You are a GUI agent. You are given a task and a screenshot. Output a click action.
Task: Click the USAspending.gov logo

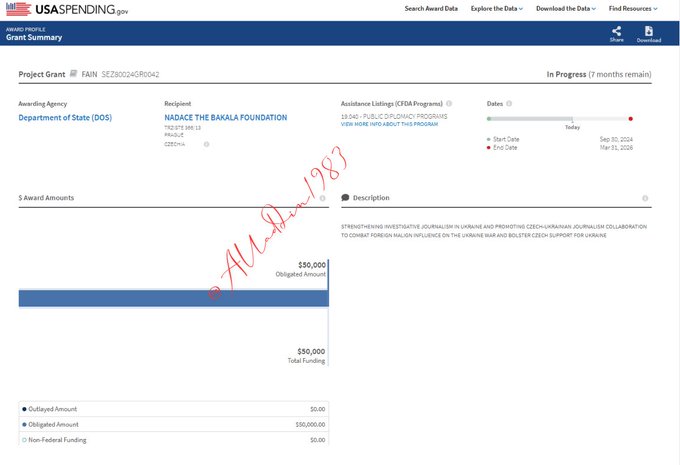click(x=65, y=9)
